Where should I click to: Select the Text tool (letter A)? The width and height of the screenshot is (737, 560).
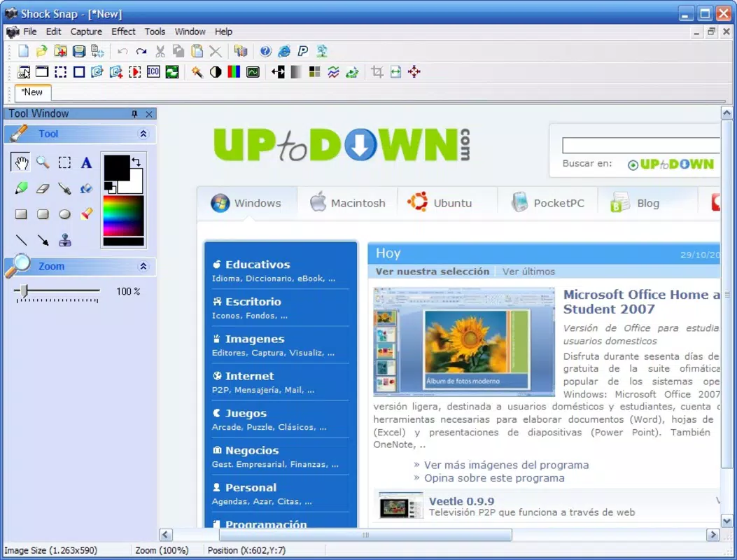(x=86, y=162)
